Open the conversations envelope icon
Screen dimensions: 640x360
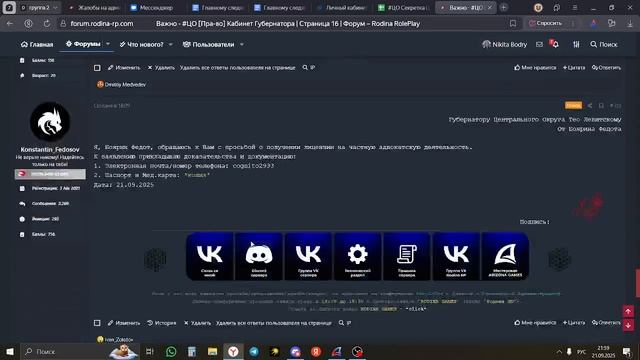[539, 44]
